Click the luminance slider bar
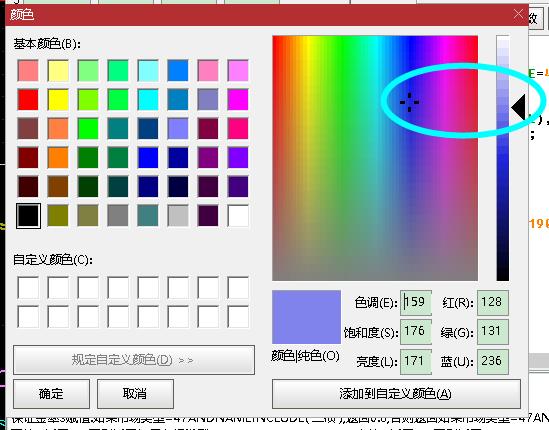 [502, 158]
